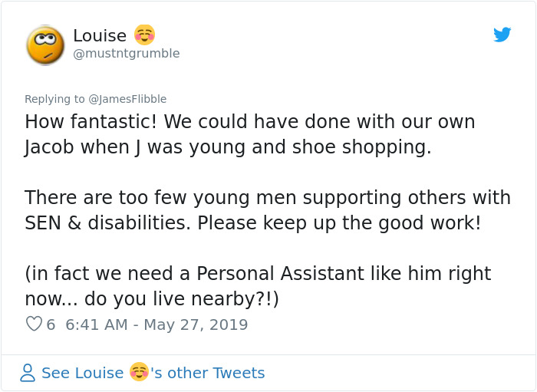Click the display name Louise
The image size is (537, 392).
(x=100, y=35)
